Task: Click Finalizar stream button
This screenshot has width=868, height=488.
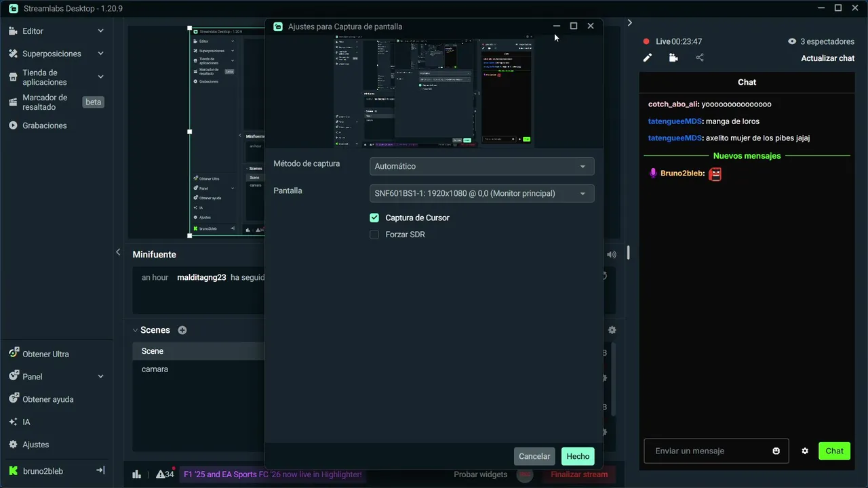Action: 579,474
